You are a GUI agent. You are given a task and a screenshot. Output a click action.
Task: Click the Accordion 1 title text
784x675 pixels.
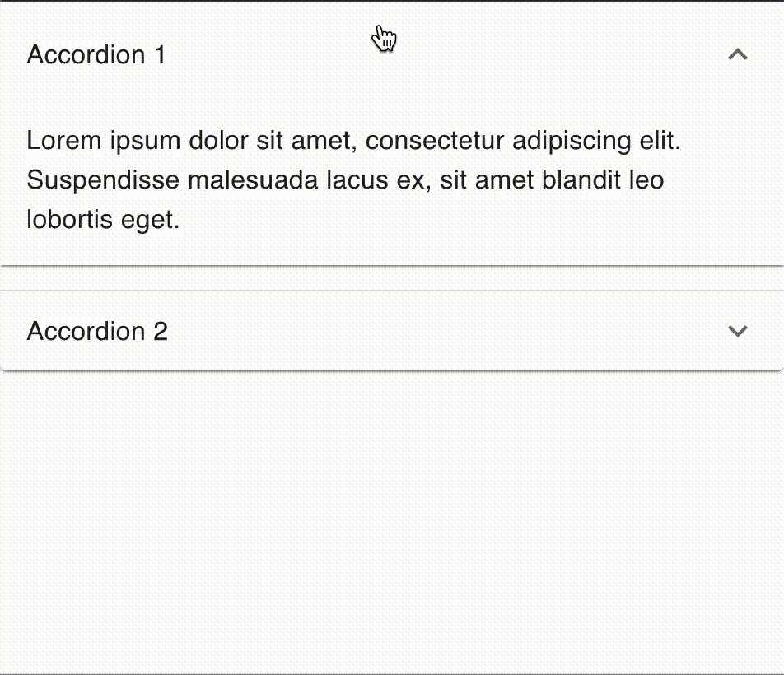coord(96,55)
